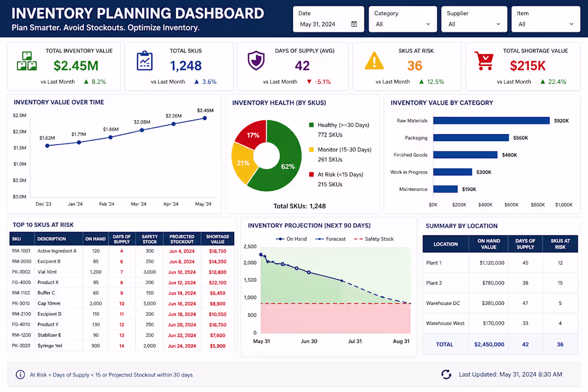Click the calendar icon in Date field
The height and width of the screenshot is (392, 588).
point(354,24)
